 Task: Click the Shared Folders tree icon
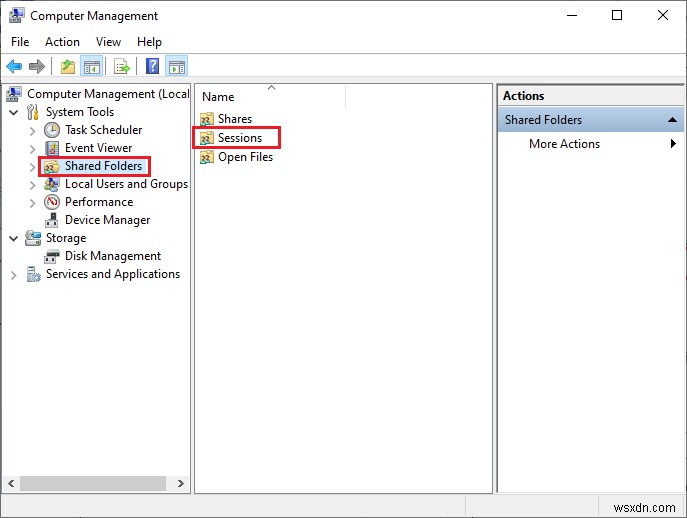(x=52, y=166)
